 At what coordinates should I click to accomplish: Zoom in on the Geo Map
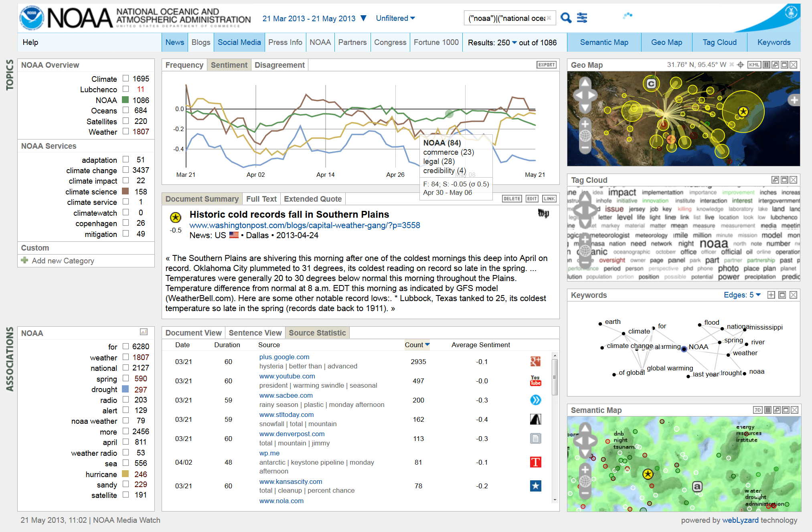(x=585, y=124)
